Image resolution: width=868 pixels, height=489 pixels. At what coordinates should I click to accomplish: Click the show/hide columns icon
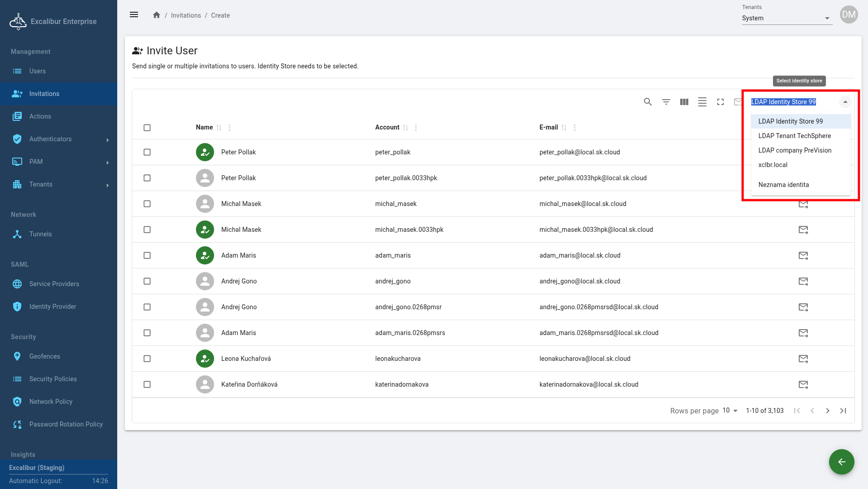click(684, 102)
